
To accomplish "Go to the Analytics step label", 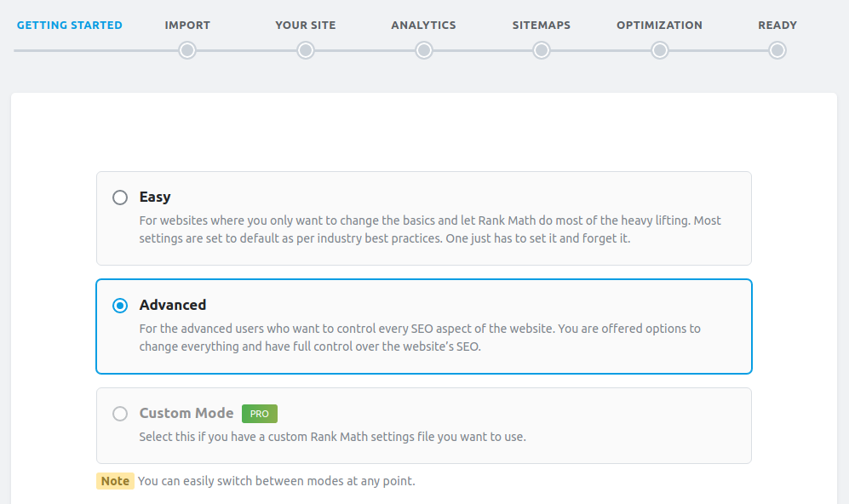I will [424, 25].
